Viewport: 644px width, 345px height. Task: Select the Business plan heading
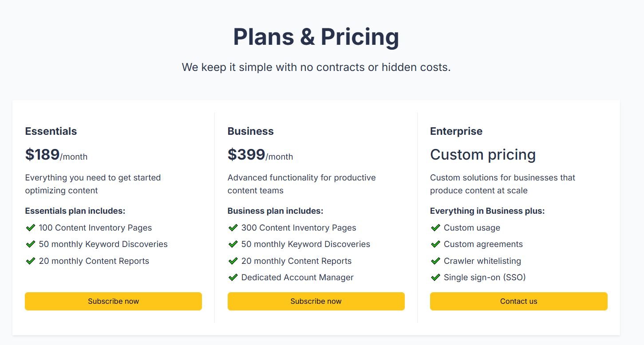tap(250, 131)
